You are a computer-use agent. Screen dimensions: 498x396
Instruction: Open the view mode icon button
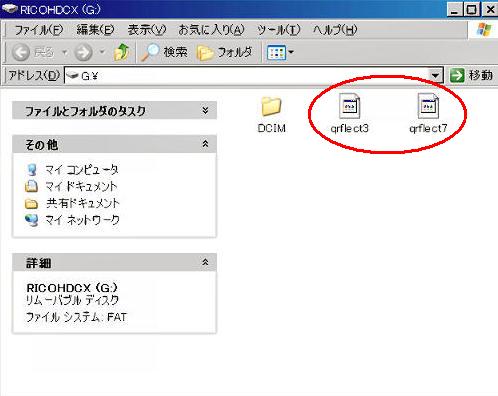[x=276, y=52]
